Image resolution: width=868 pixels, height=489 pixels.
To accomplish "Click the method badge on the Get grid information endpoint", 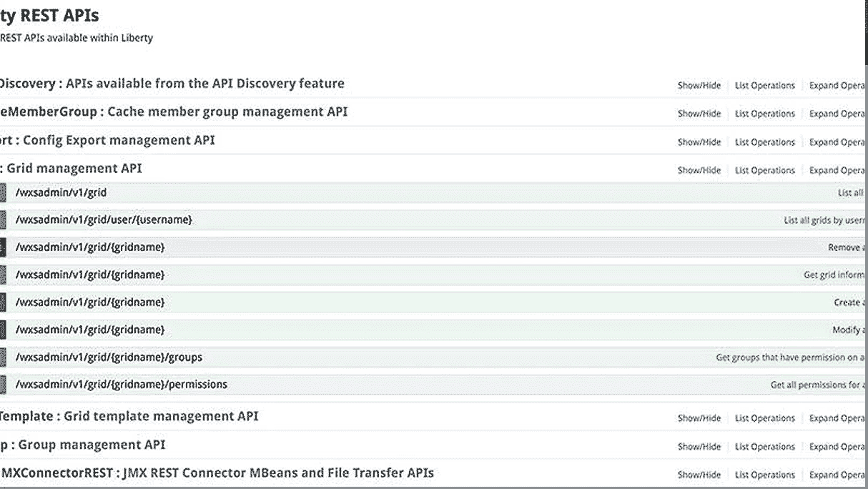I will (4, 274).
